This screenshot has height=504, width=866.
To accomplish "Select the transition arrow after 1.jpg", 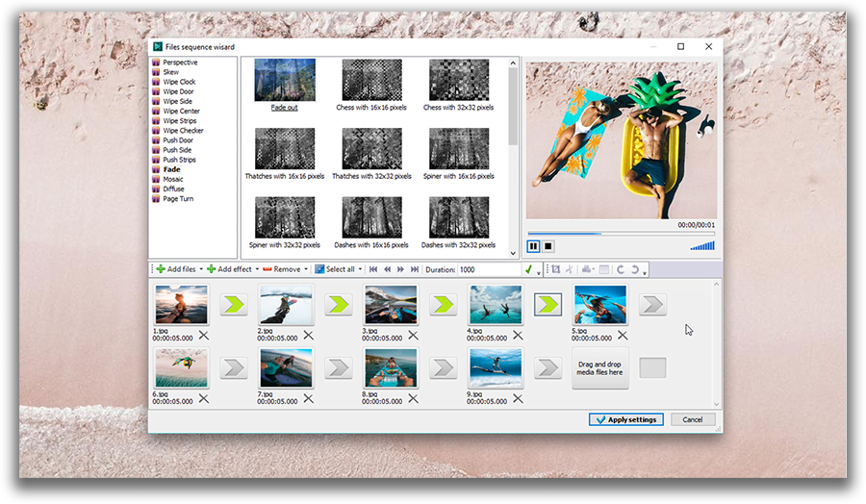I will click(x=233, y=305).
